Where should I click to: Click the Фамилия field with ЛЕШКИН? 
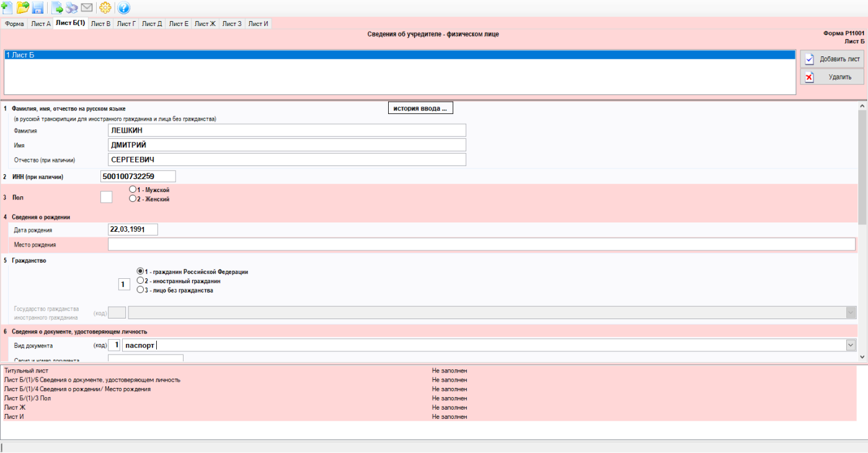coord(287,130)
